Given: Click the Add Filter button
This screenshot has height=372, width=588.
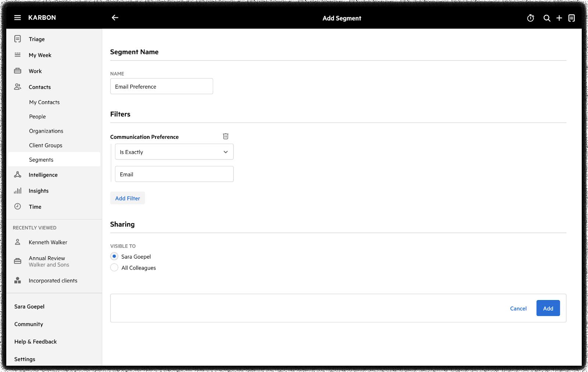Looking at the screenshot, I should point(128,198).
